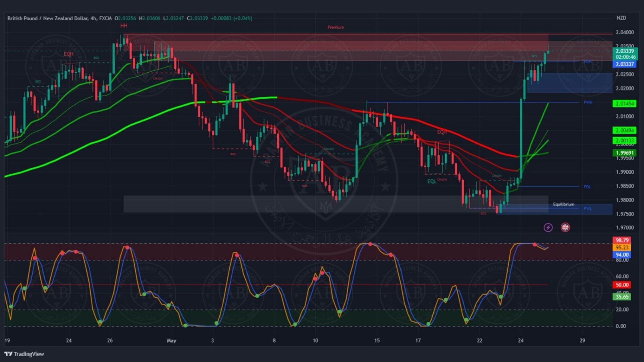
Task: Click the date 29 on the time axis
Action: tap(582, 341)
